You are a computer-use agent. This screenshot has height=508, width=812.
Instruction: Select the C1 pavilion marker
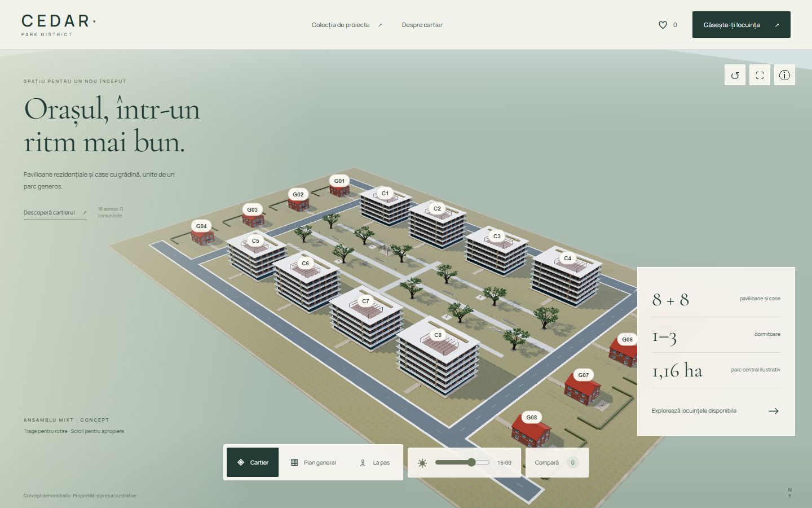pos(385,193)
